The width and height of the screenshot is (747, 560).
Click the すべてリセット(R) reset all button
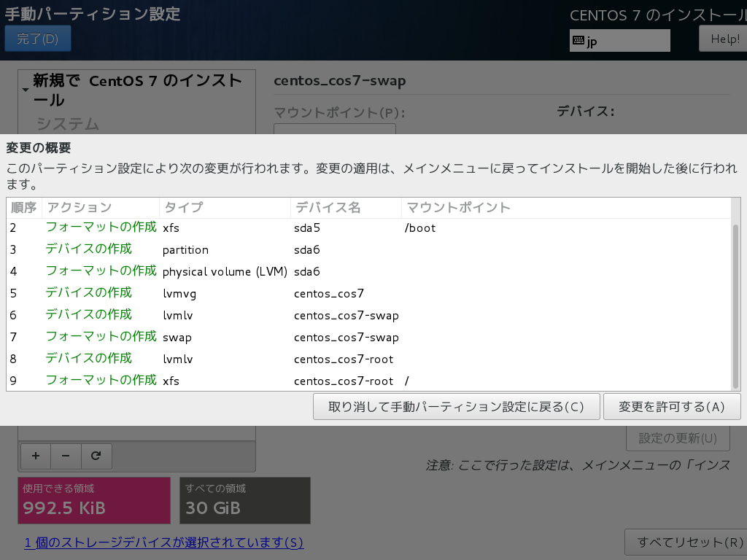click(x=686, y=542)
